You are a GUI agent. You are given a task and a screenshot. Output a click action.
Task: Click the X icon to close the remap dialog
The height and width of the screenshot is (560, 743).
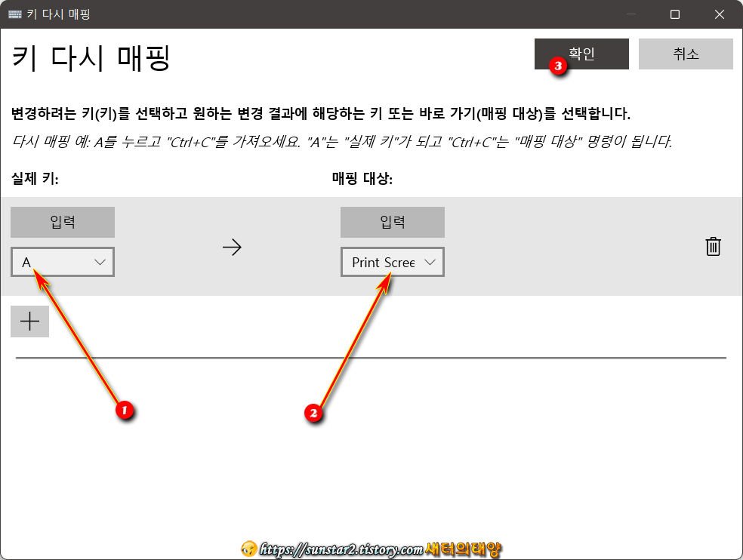click(719, 14)
